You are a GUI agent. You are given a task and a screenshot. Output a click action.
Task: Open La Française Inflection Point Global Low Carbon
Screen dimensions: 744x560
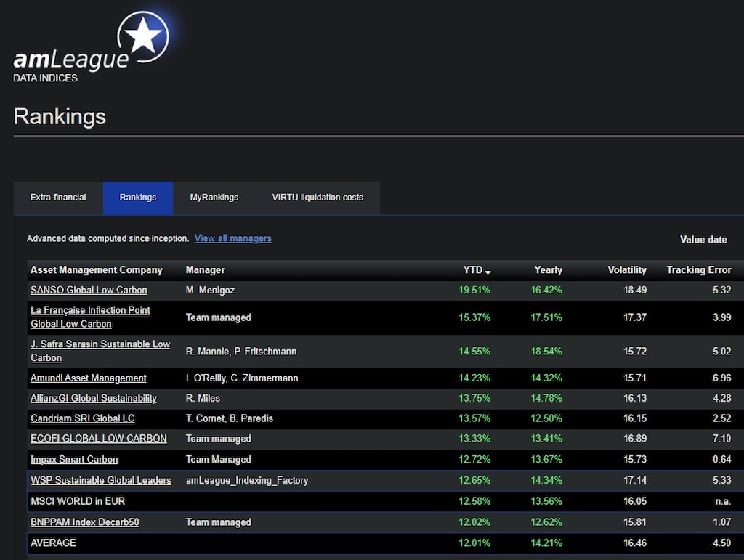[x=90, y=317]
